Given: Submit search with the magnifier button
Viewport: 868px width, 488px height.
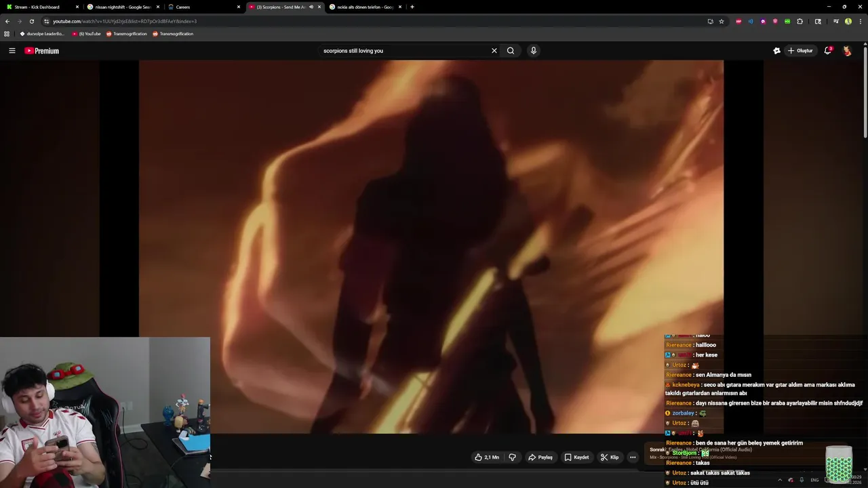Looking at the screenshot, I should pyautogui.click(x=511, y=51).
